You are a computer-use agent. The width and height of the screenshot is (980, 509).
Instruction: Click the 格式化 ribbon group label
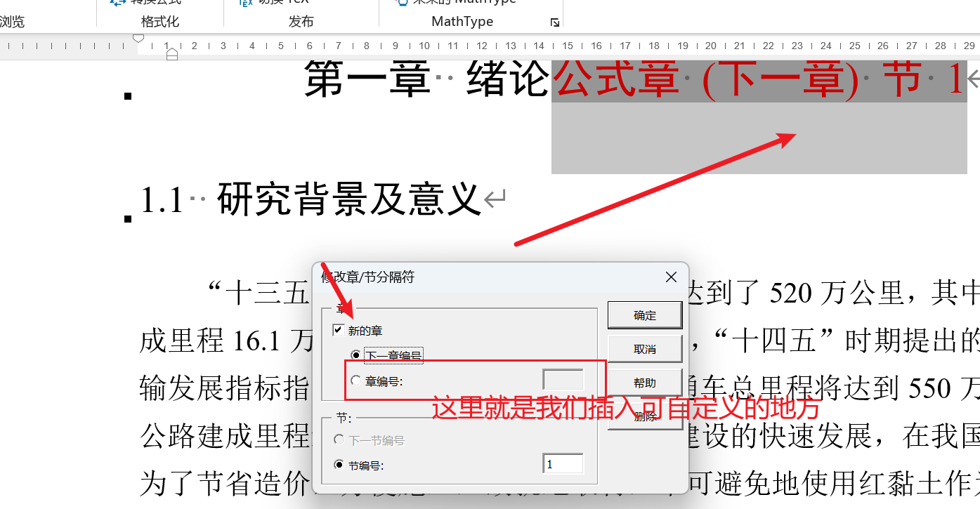[160, 22]
